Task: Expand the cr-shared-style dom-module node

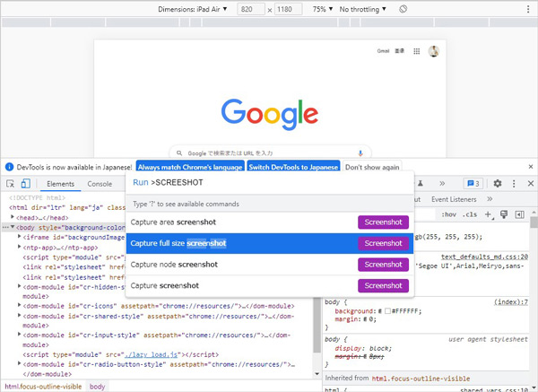Action: coord(19,316)
